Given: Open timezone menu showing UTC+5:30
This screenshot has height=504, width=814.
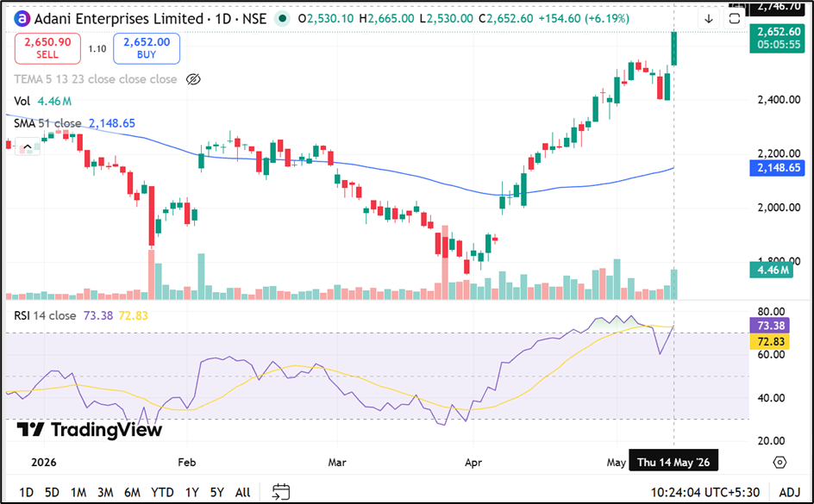Looking at the screenshot, I should point(705,492).
